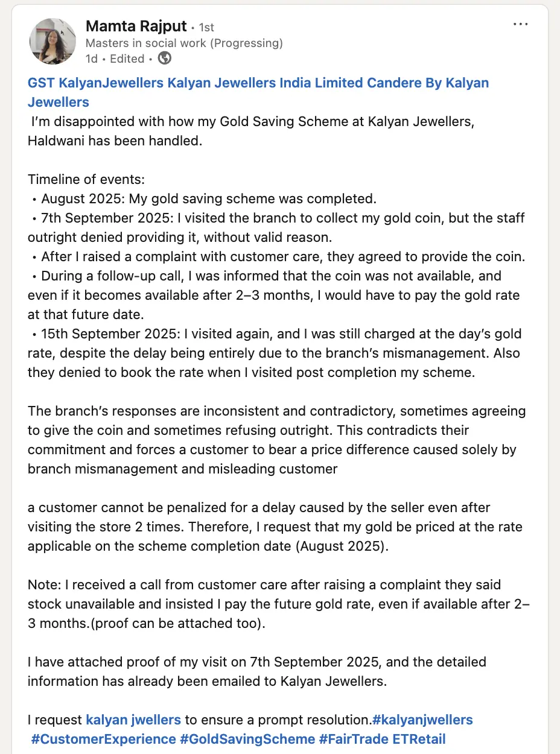Click the author name Mamta Rajput
This screenshot has height=754, width=560.
coord(136,27)
